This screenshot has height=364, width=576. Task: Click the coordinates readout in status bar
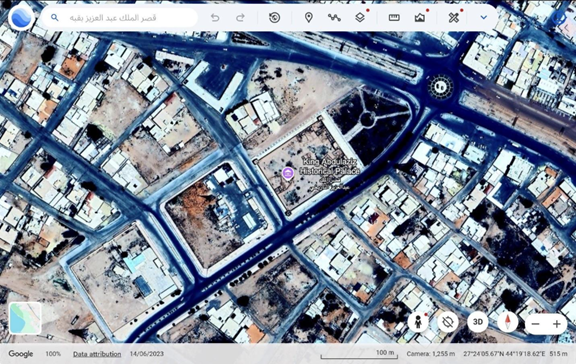pos(504,354)
